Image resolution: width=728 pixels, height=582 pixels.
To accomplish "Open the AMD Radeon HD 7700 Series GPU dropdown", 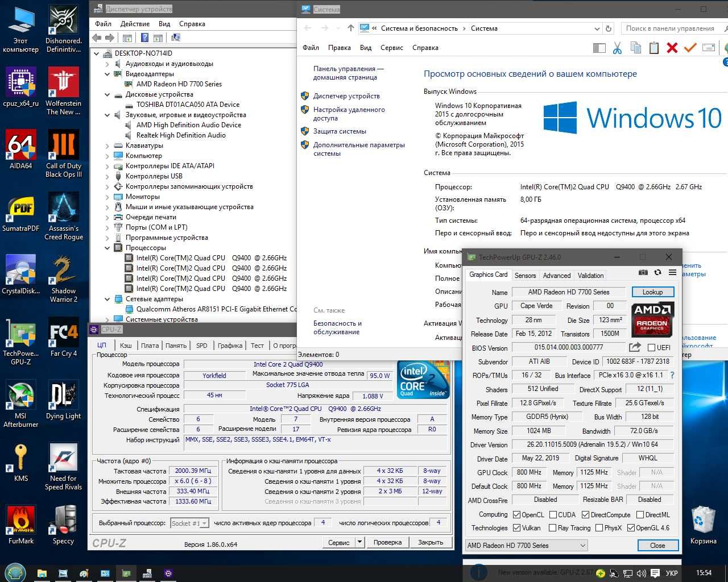I will coord(526,546).
